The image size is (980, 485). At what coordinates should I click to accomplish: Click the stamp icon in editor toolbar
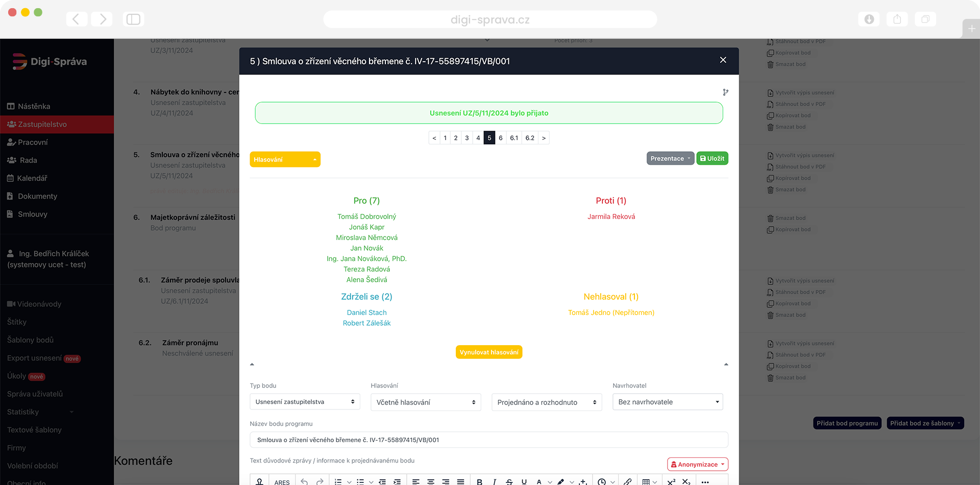(259, 481)
